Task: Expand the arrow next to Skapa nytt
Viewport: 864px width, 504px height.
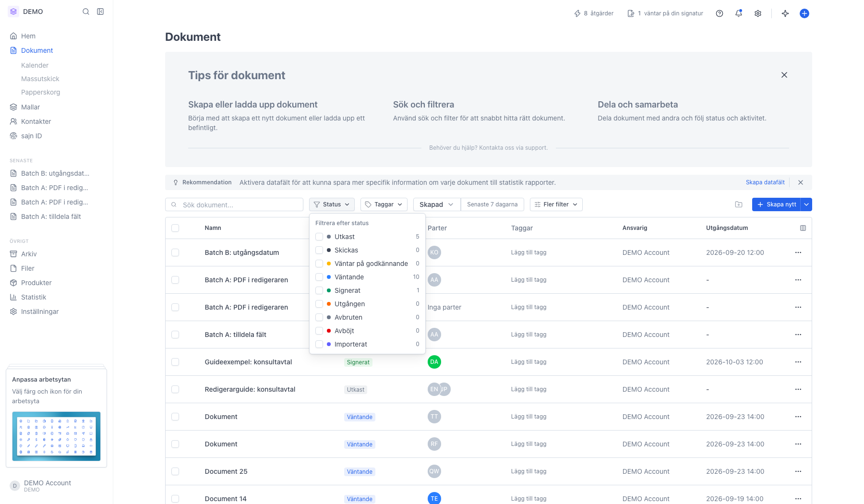Action: click(806, 204)
